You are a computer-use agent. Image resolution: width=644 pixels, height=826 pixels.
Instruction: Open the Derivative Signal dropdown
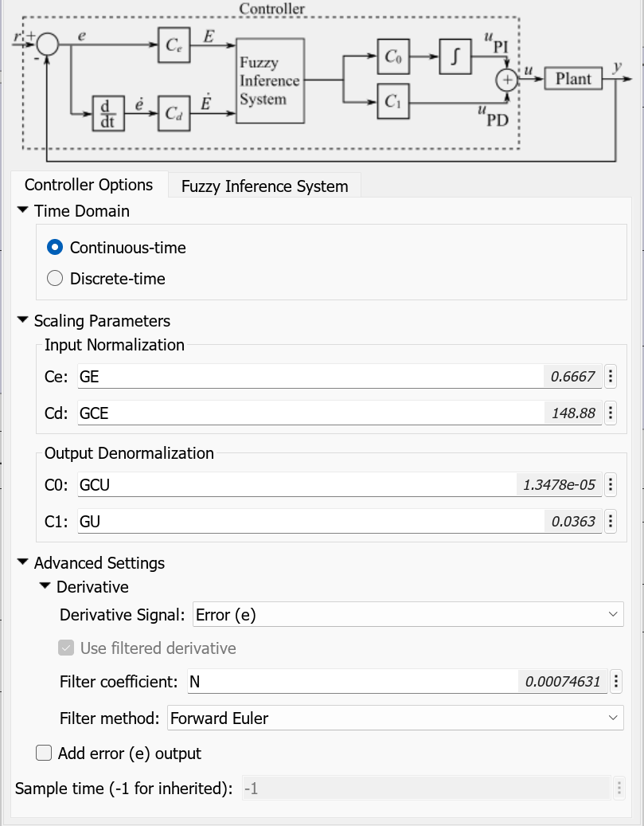coord(406,615)
